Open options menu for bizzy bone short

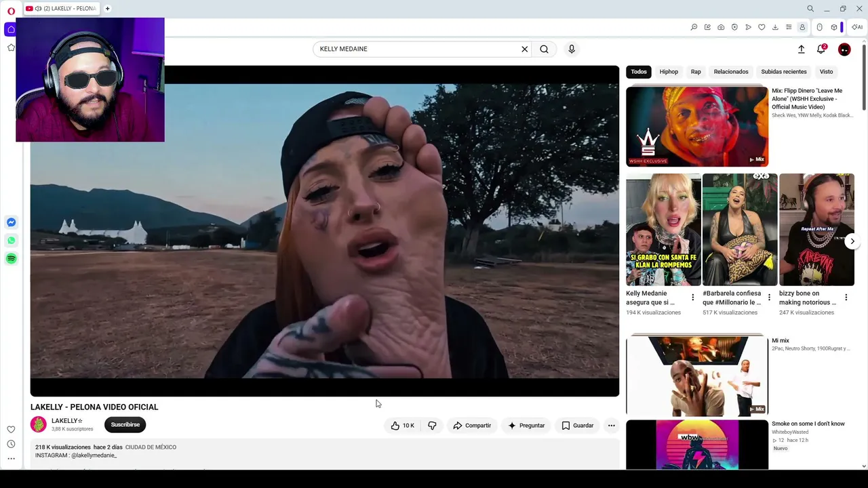click(x=846, y=298)
